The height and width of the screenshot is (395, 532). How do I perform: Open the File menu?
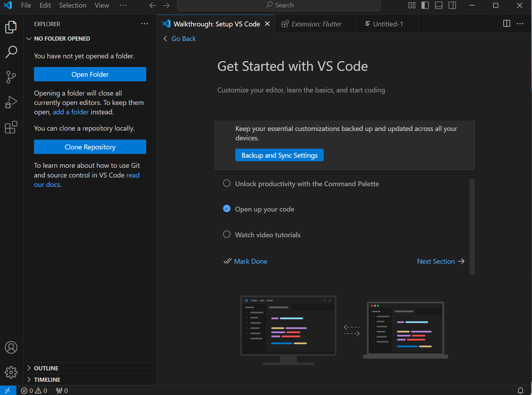click(x=26, y=5)
